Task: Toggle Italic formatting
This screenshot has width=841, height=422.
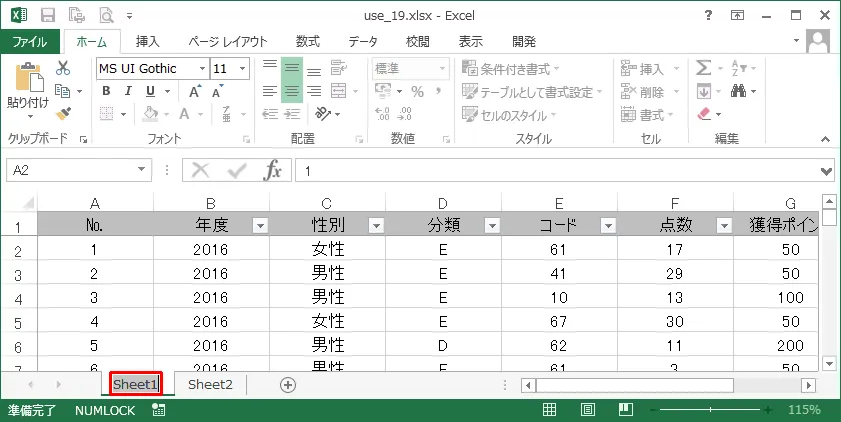Action: click(x=128, y=91)
